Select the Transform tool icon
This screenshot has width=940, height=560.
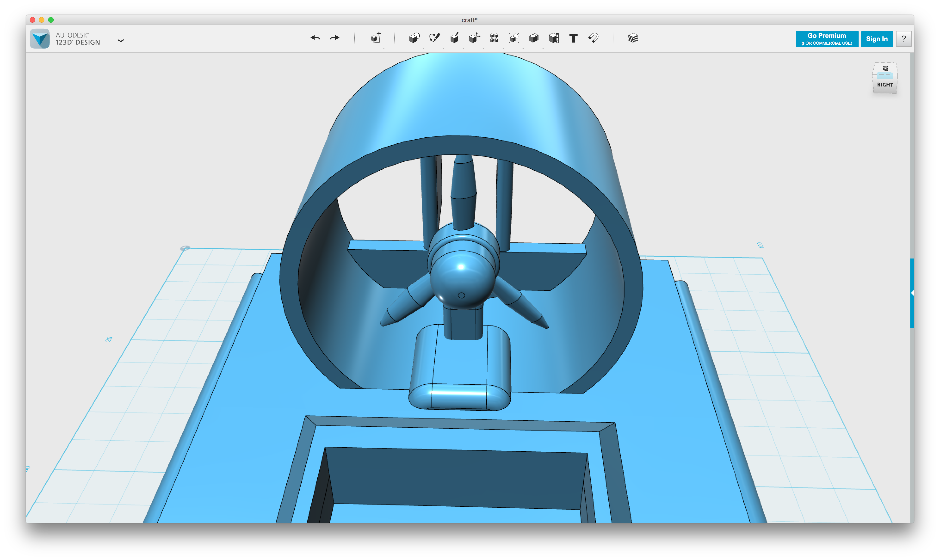(x=375, y=38)
